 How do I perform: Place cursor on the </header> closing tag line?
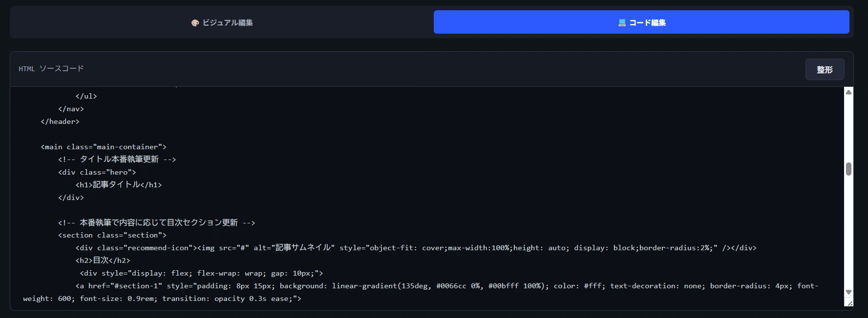coord(60,121)
